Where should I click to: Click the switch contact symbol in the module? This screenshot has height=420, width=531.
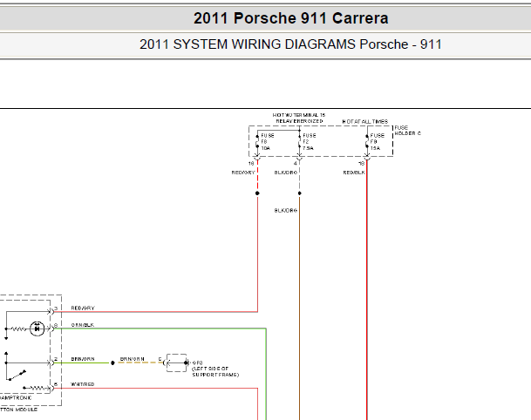[17, 376]
